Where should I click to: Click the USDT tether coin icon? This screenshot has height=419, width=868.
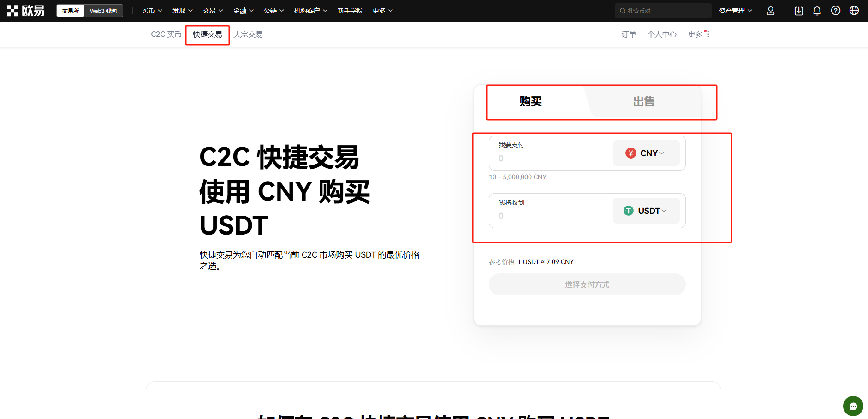tap(628, 211)
